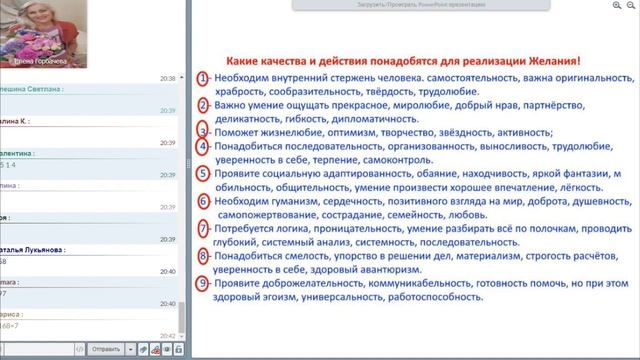Click the lock icon in the chat toolbar
This screenshot has width=640, height=360.
[179, 349]
